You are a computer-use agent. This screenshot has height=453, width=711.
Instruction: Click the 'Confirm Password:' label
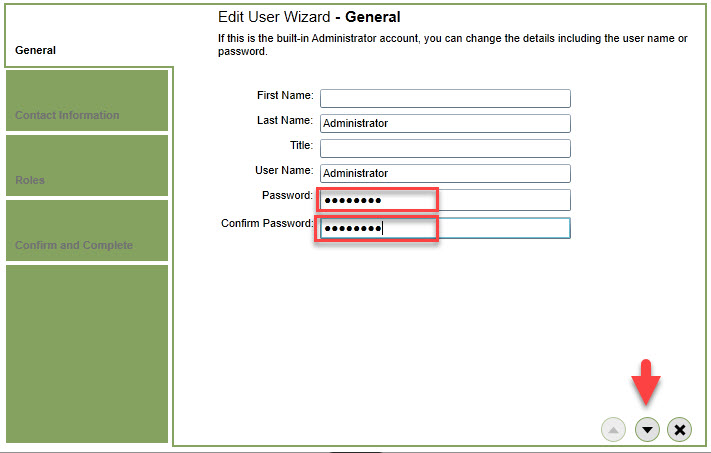[x=267, y=224]
